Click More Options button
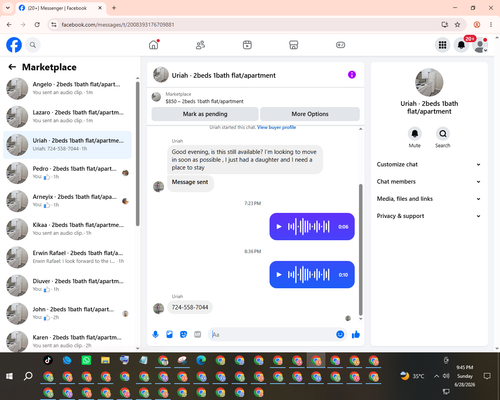Viewport: 500px width, 400px height. (x=310, y=114)
